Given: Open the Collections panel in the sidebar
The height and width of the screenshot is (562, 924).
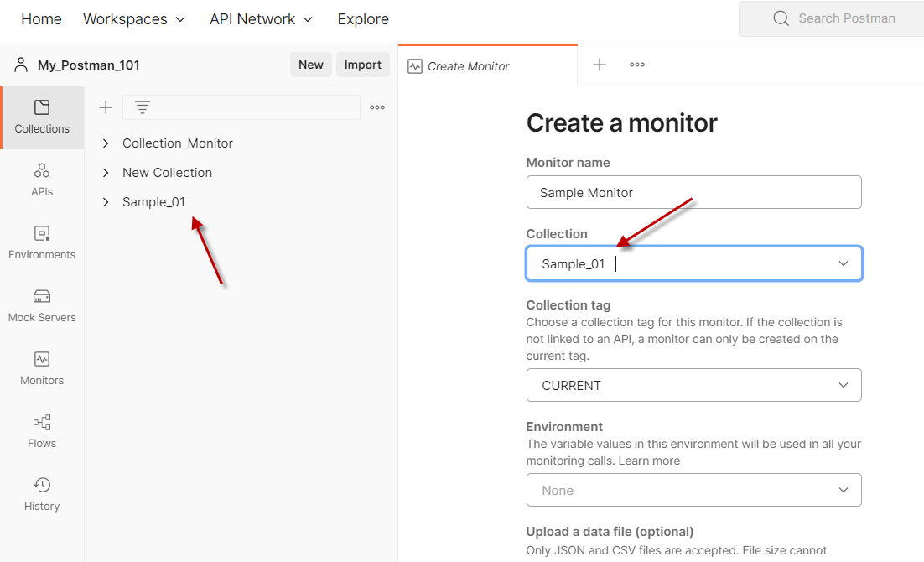Looking at the screenshot, I should 41,117.
